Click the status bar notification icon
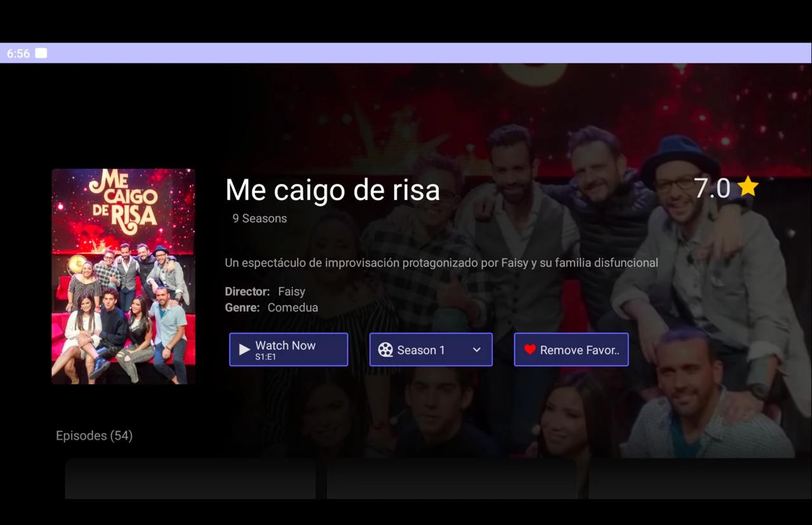Viewport: 812px width, 525px height. point(41,53)
